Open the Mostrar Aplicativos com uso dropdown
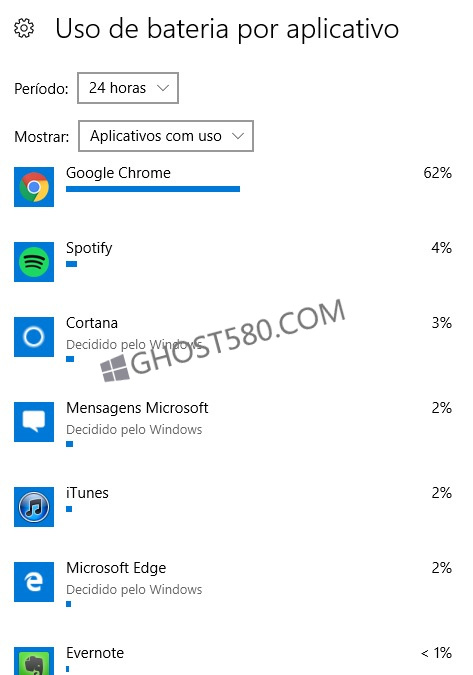The image size is (473, 675). (166, 136)
